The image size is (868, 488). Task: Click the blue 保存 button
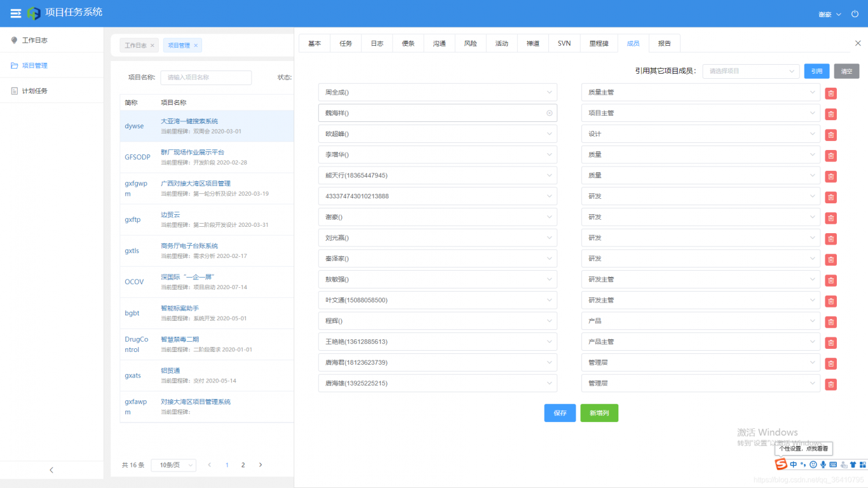tap(560, 413)
